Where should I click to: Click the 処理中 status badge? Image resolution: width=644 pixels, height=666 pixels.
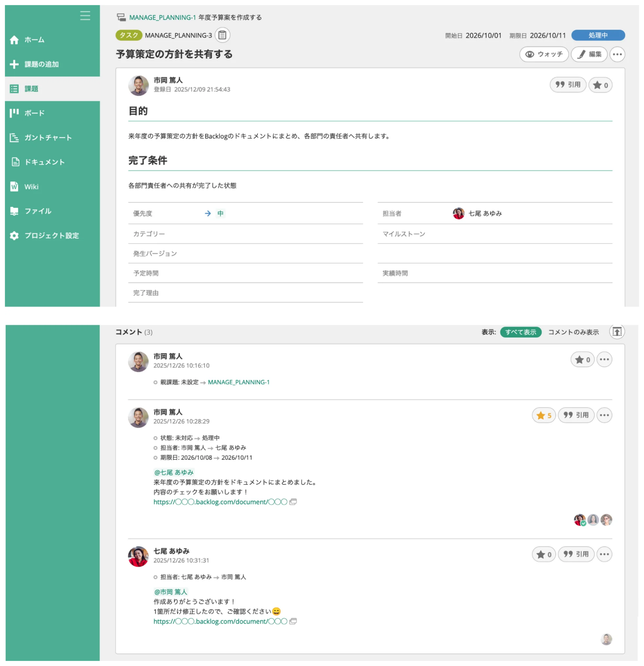[x=598, y=35]
